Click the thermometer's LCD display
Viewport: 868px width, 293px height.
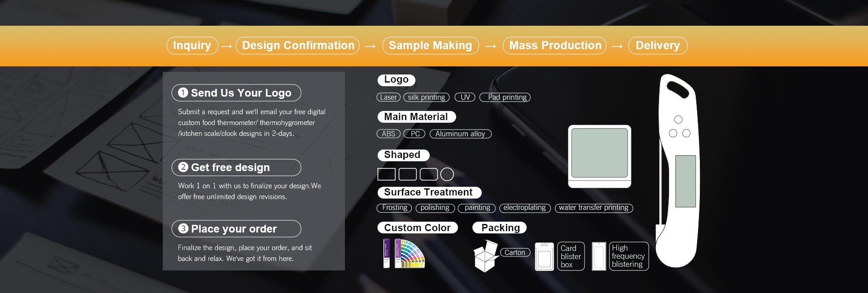(x=685, y=181)
